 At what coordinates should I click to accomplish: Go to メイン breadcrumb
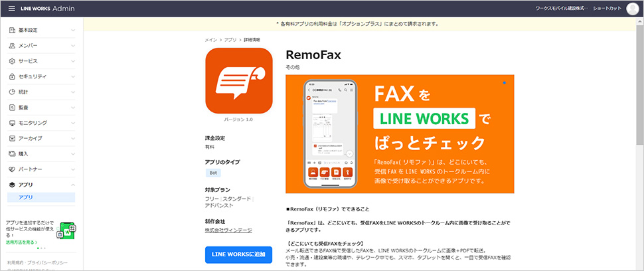(x=210, y=40)
